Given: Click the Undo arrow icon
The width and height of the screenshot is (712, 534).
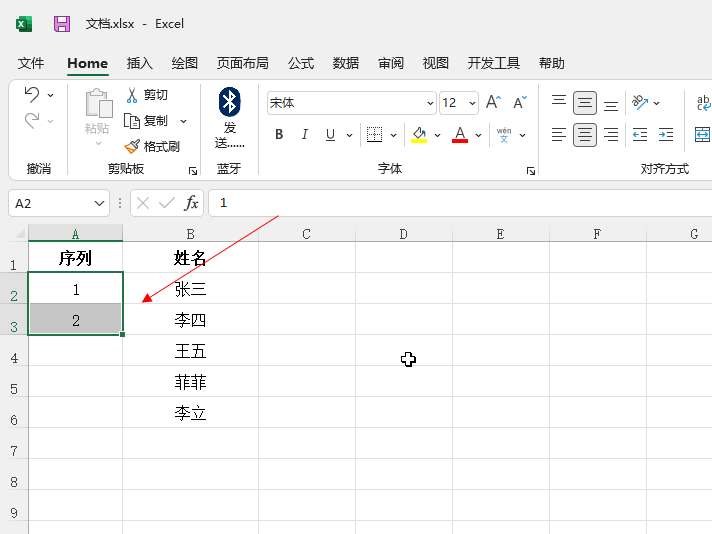Looking at the screenshot, I should click(x=32, y=94).
